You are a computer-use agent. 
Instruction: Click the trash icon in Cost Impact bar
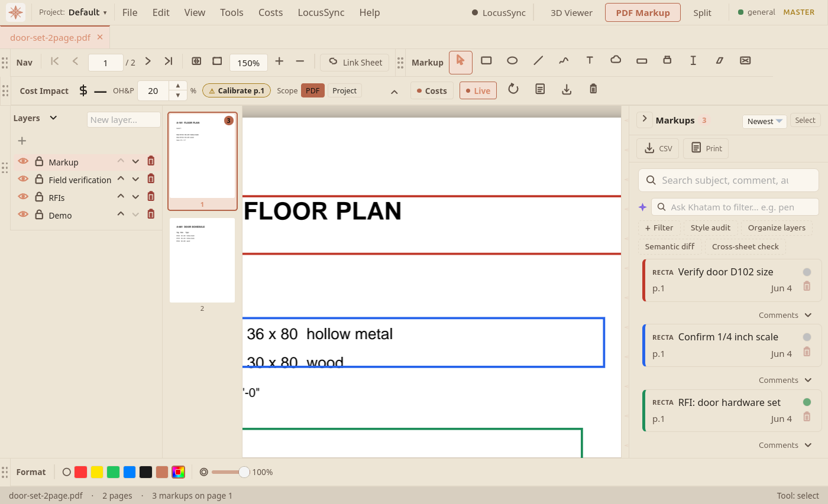(x=593, y=89)
